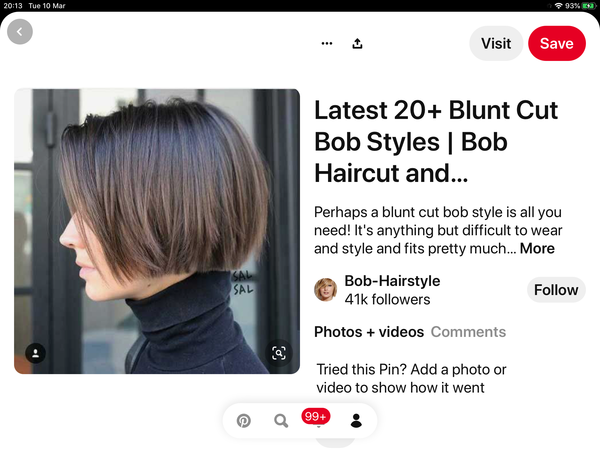Open the three-dot more options menu

click(327, 43)
